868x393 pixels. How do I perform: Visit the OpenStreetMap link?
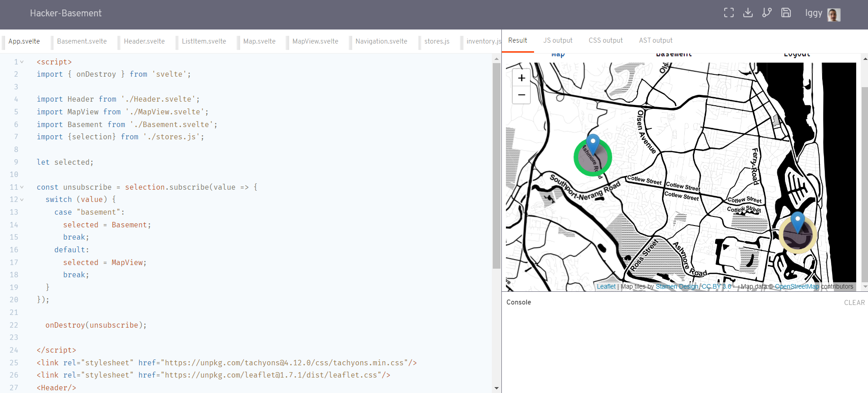pyautogui.click(x=797, y=286)
